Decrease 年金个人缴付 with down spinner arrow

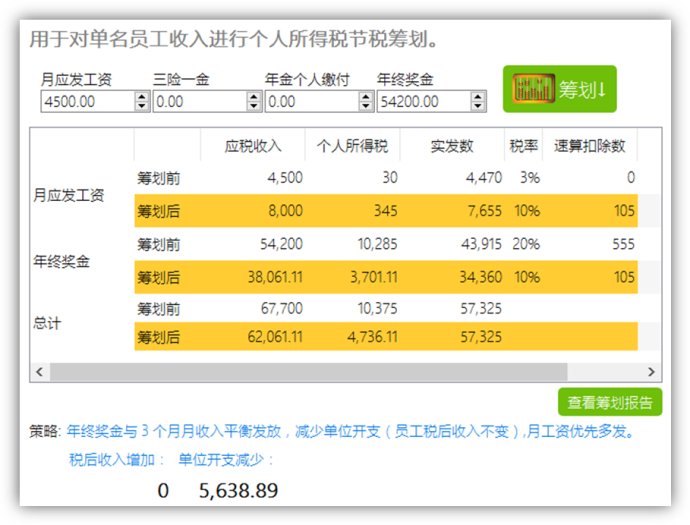click(x=366, y=106)
